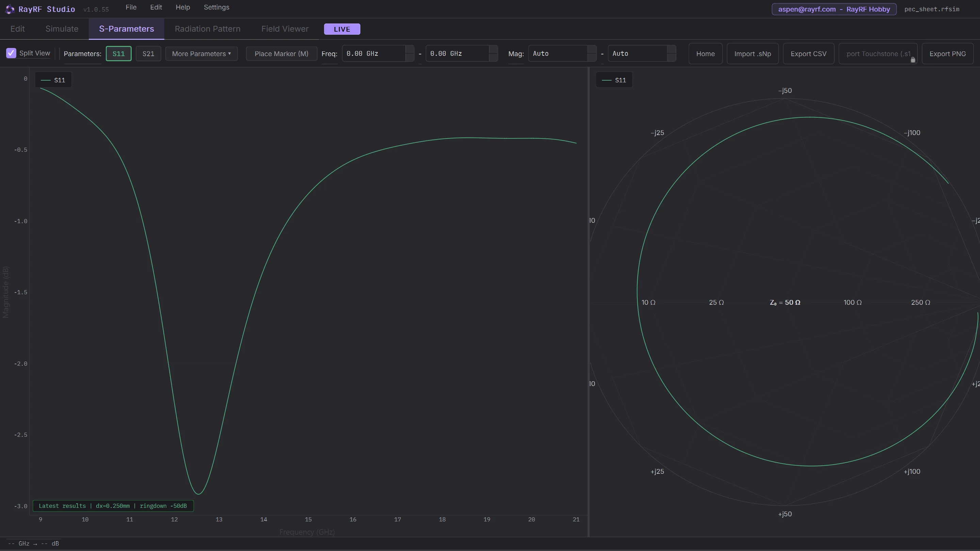Click the S11 legend in the magnitude plot
Screen dimensions: 980x551
click(x=53, y=80)
